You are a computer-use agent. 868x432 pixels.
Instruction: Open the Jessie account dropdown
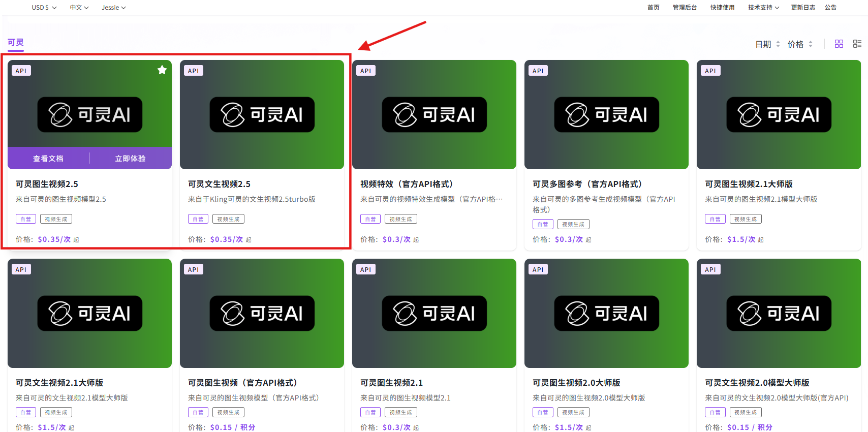(114, 8)
